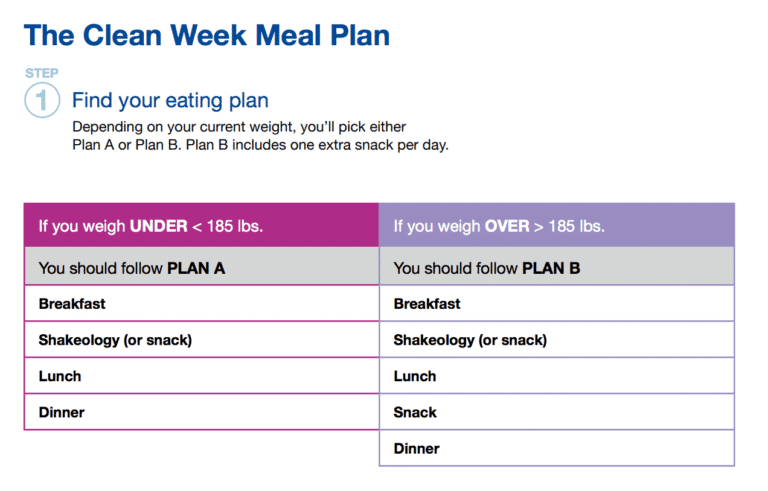Click the OVER 185 lbs purple header
This screenshot has height=491, width=768.
click(x=557, y=225)
